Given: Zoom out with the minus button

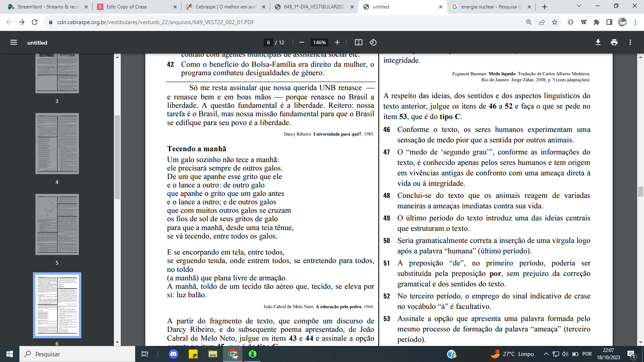Looking at the screenshot, I should (x=302, y=42).
